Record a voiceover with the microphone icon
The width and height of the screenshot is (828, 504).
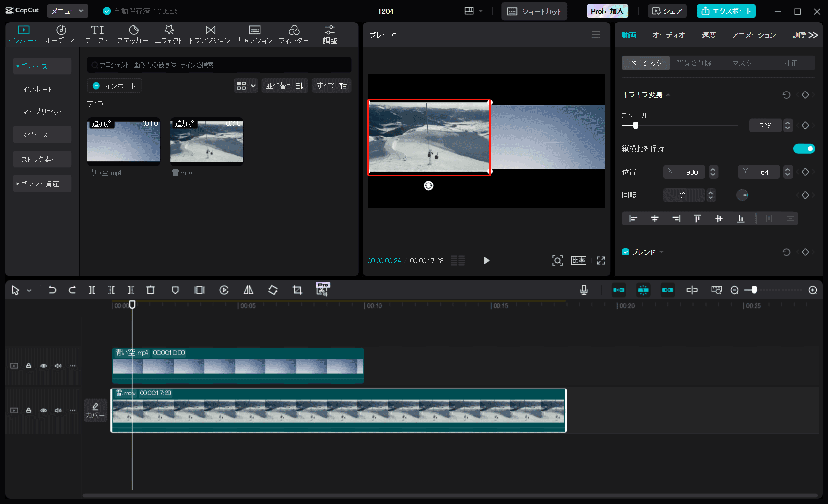click(x=583, y=290)
